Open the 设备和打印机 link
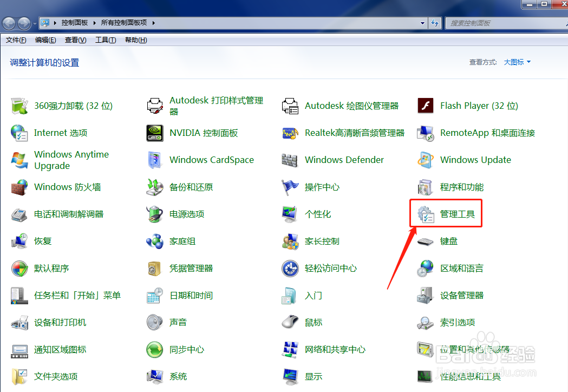 (x=60, y=323)
